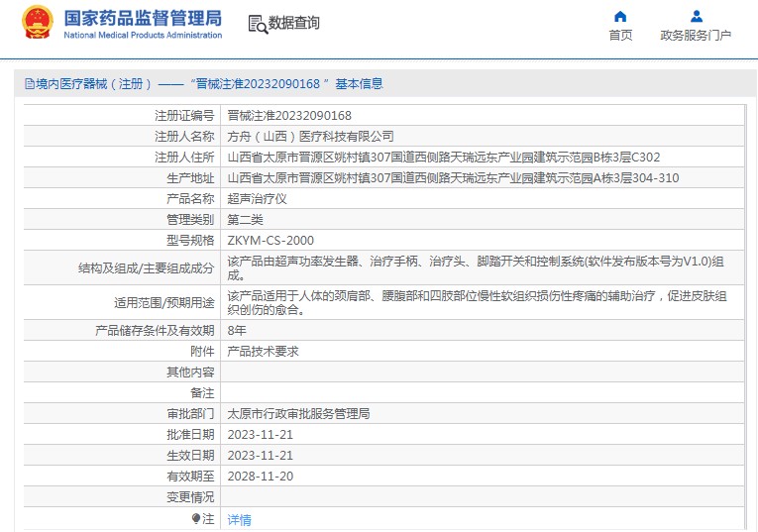
Task: Click the 国家药品监督管理局 site title
Action: [x=143, y=19]
